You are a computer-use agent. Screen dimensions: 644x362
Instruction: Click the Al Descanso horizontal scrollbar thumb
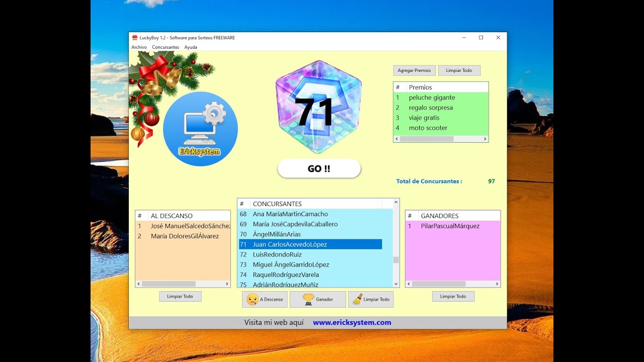(169, 284)
